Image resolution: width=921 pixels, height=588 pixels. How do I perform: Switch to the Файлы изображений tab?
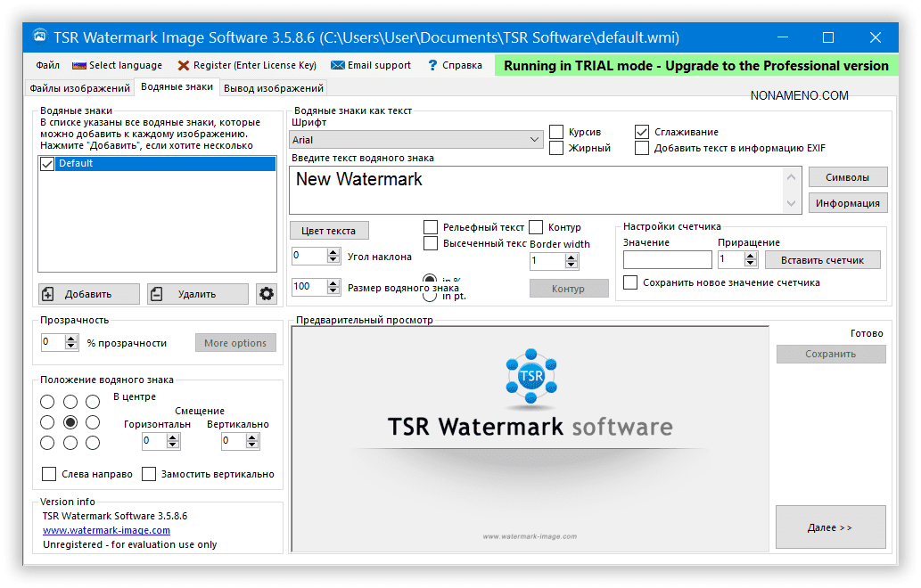(79, 88)
